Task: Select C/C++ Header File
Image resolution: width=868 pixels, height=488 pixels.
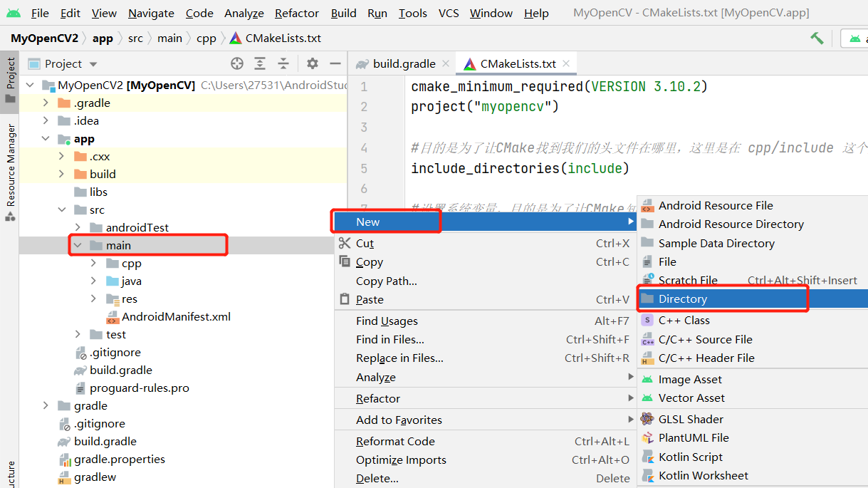Action: point(753,358)
